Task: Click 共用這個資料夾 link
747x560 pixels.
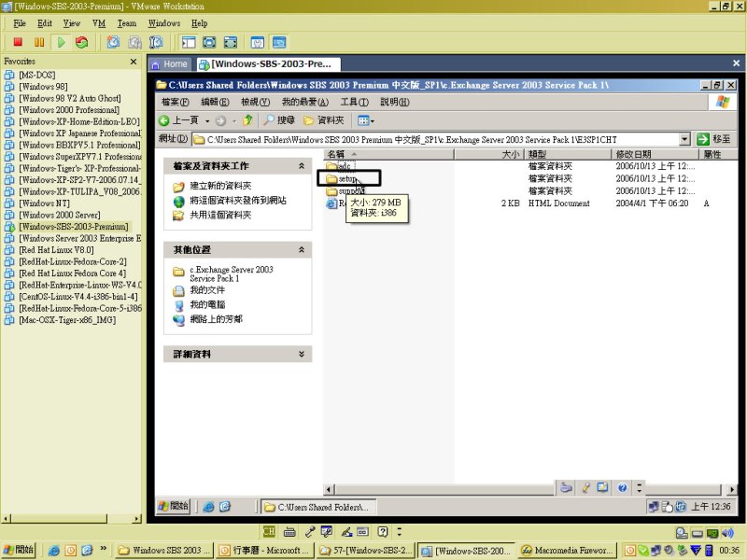Action: [x=220, y=216]
